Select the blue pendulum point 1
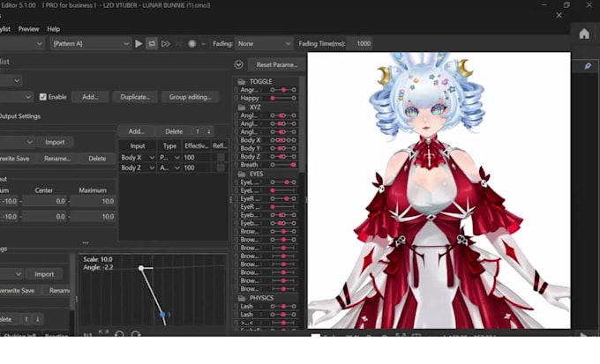This screenshot has height=364, width=600. coord(163,315)
